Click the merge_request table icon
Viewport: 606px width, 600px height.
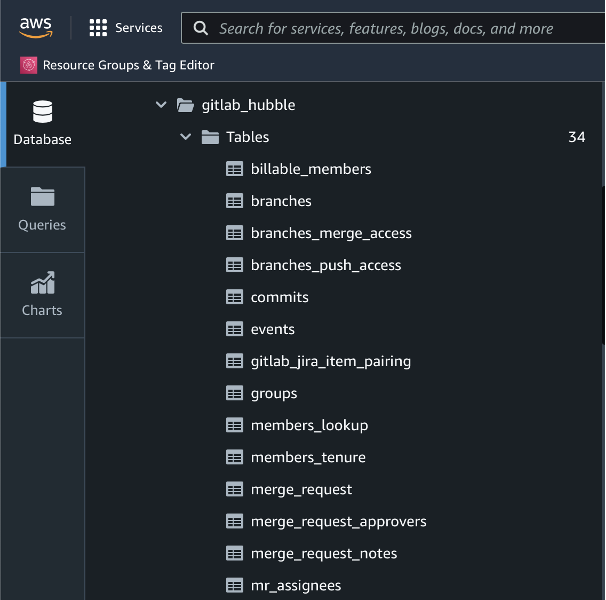235,489
